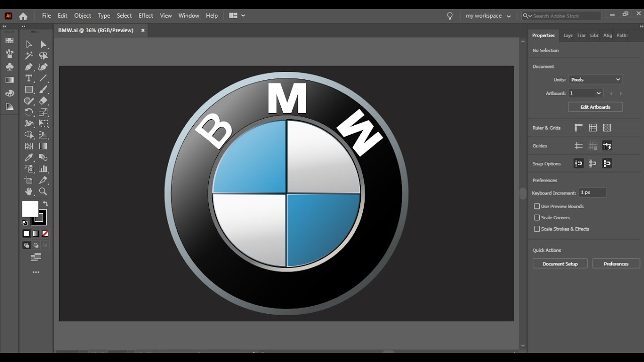Choose the Rectangle tool
644x362 pixels.
tap(29, 89)
